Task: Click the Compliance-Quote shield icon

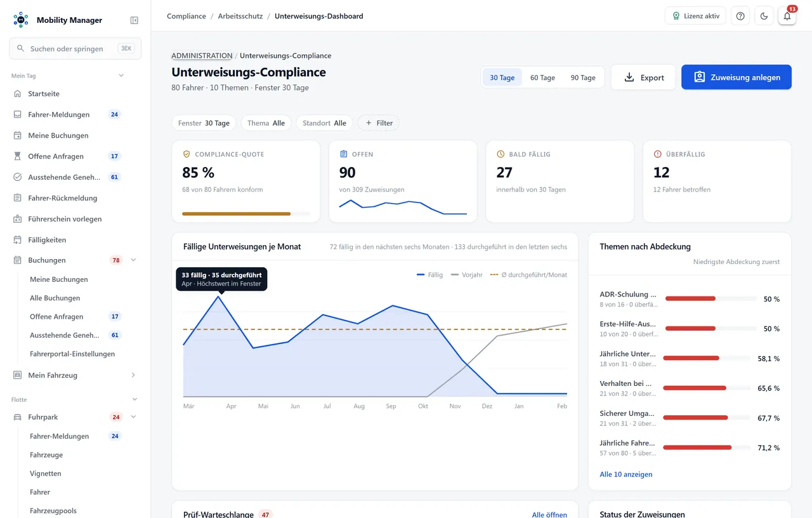Action: [187, 154]
